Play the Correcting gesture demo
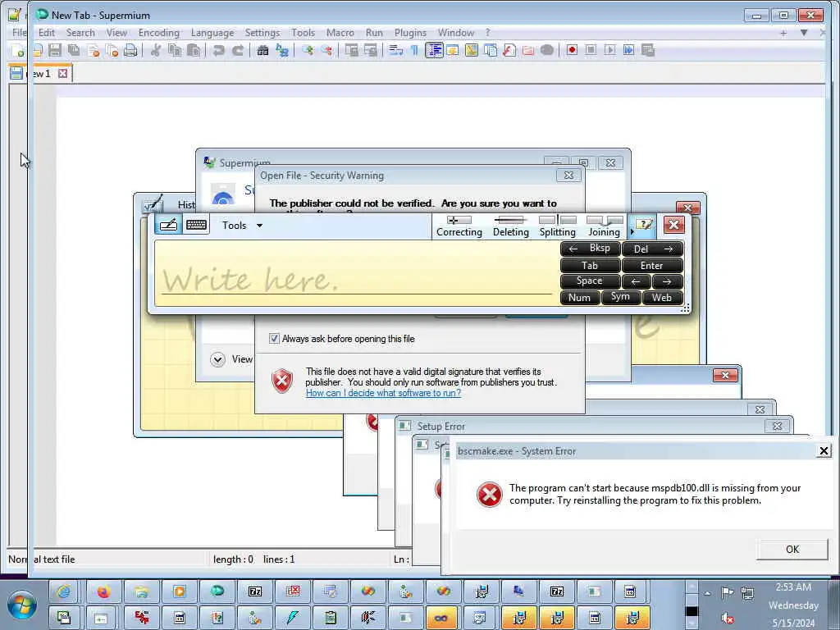 click(459, 226)
